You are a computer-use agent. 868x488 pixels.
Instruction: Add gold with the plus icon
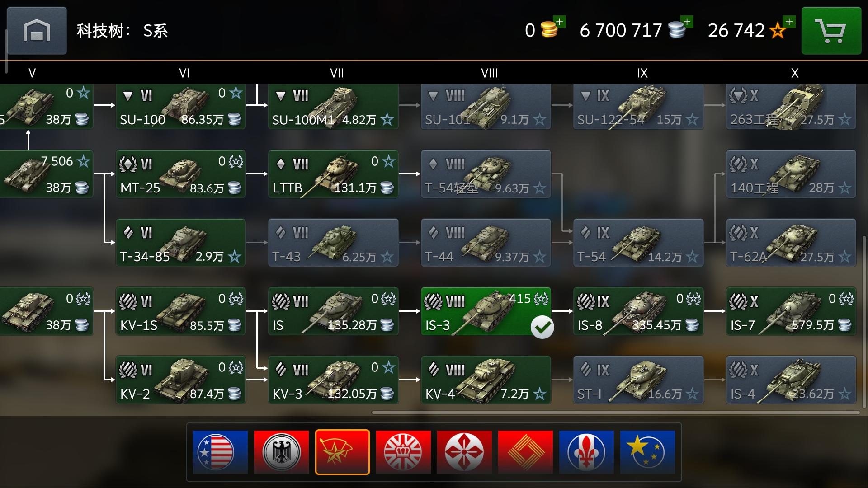[560, 22]
